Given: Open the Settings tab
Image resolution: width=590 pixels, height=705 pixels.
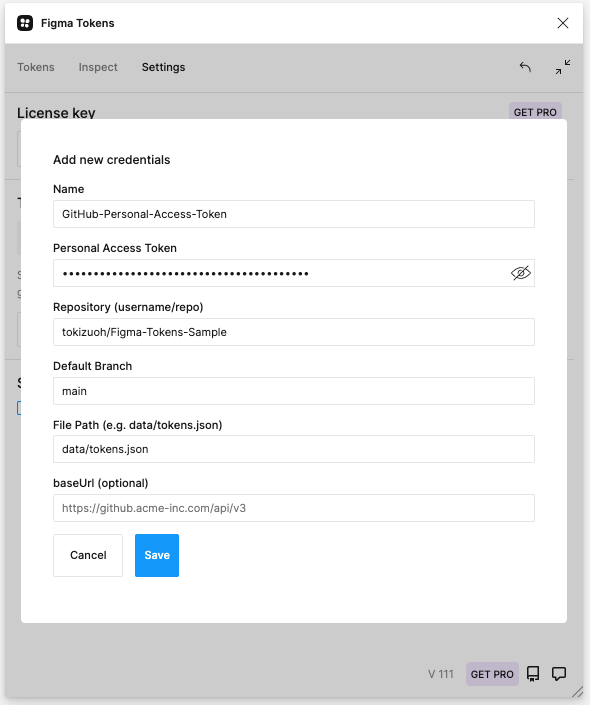Looking at the screenshot, I should [163, 67].
